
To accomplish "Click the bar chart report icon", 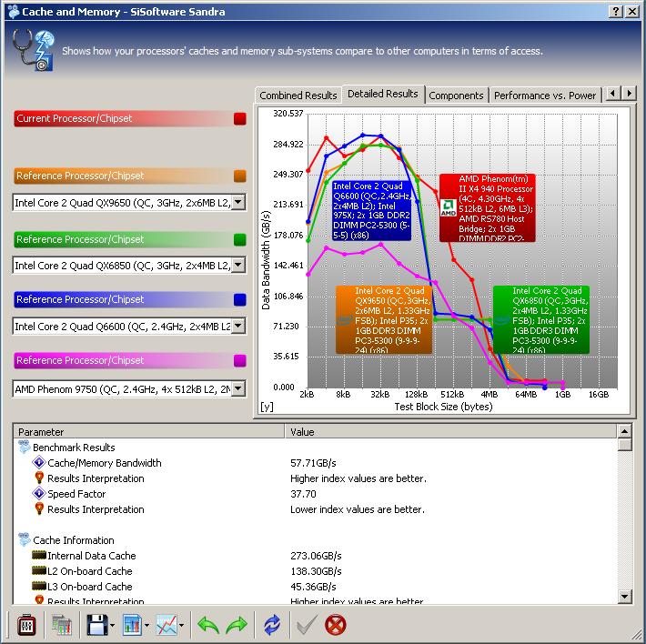I will [132, 625].
